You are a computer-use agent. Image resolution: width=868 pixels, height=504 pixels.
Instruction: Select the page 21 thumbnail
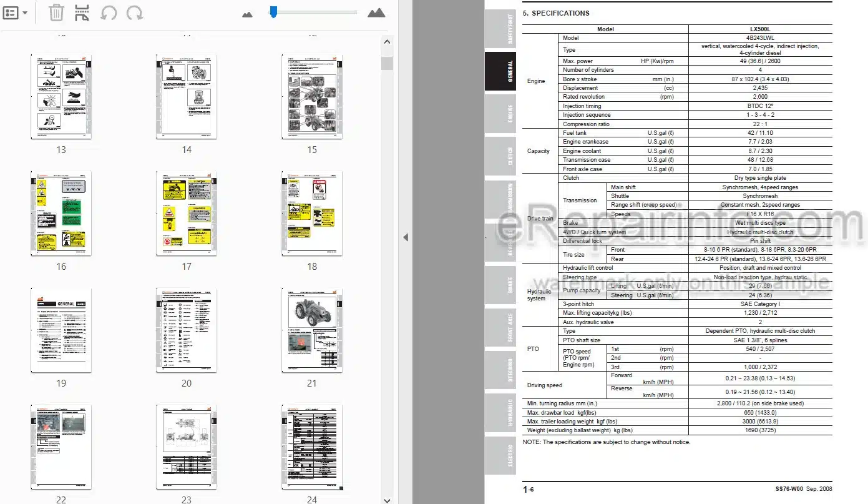(312, 330)
